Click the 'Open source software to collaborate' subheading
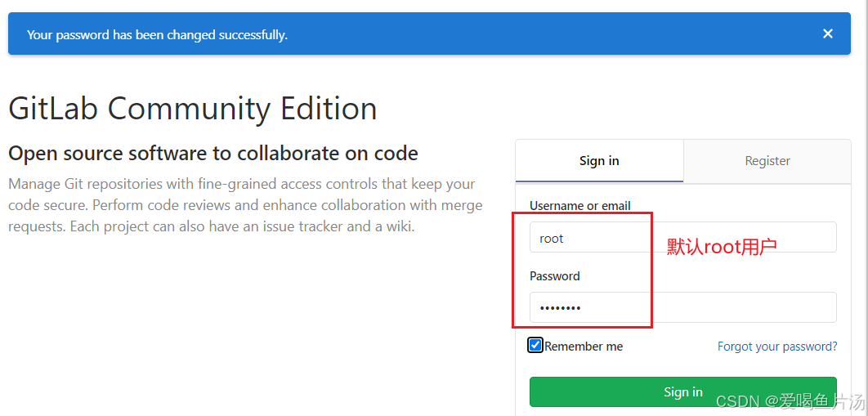Image resolution: width=868 pixels, height=416 pixels. coord(213,153)
